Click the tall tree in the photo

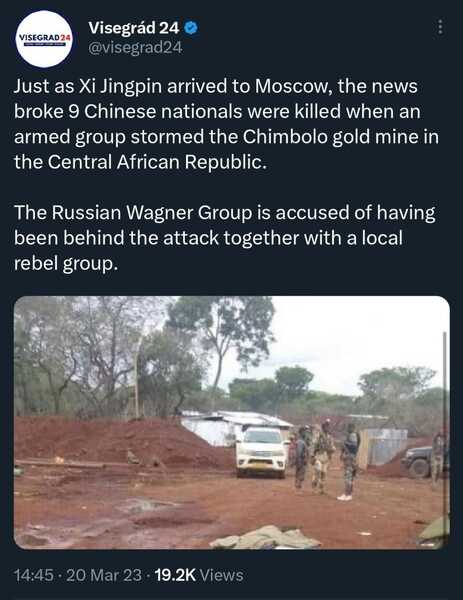(x=222, y=339)
